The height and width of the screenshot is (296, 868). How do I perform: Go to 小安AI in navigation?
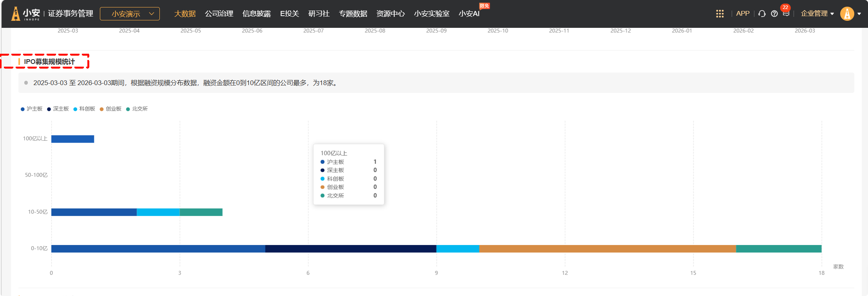click(469, 14)
